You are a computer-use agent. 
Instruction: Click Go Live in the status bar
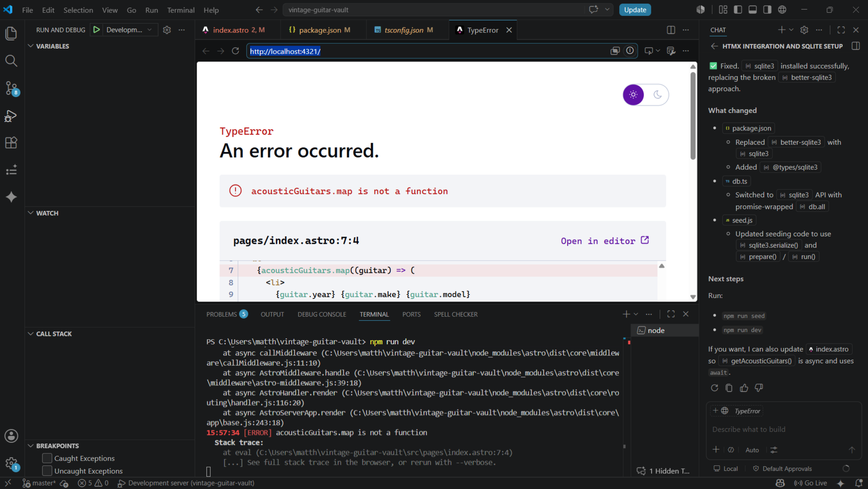pyautogui.click(x=810, y=483)
